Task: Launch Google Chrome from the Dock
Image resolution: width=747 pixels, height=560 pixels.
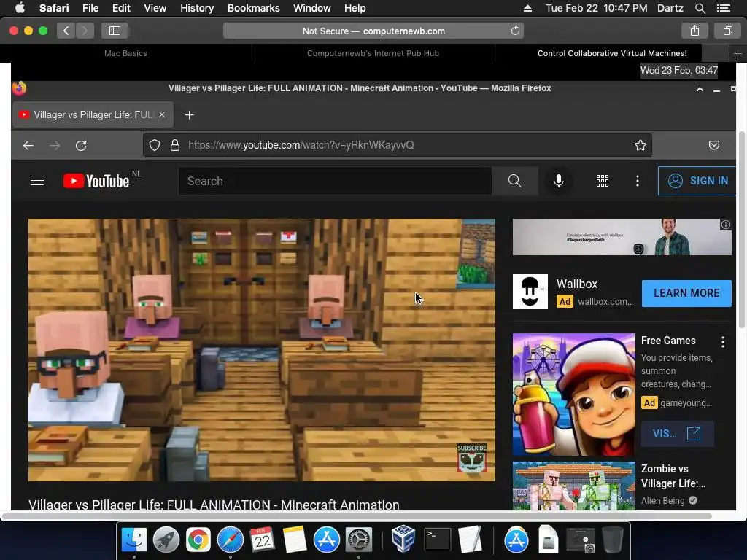Action: coord(198,540)
